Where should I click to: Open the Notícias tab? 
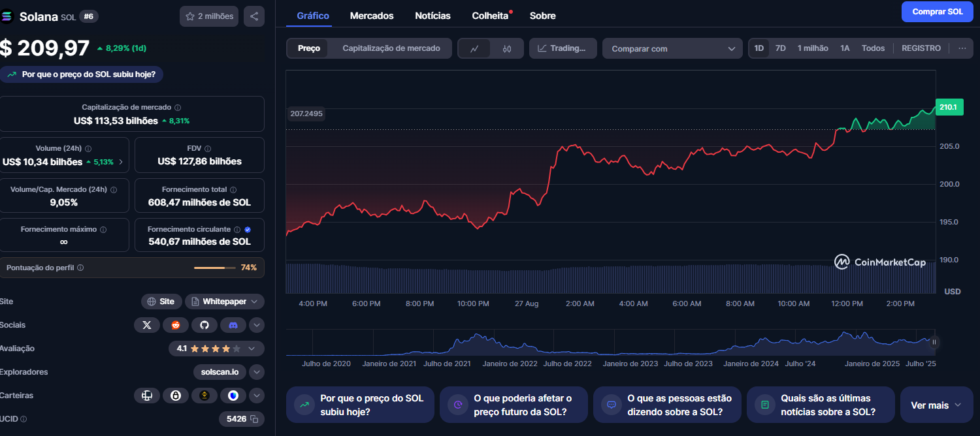pyautogui.click(x=433, y=16)
